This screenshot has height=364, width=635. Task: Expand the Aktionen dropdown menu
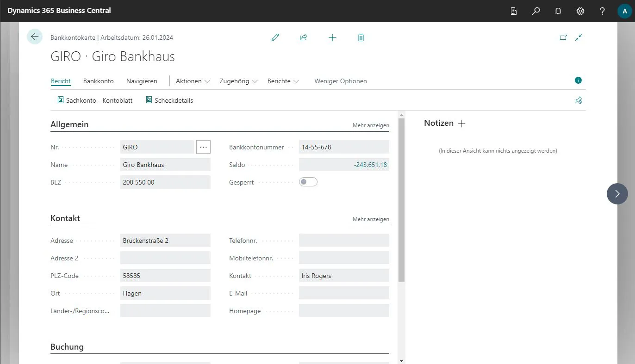(193, 81)
